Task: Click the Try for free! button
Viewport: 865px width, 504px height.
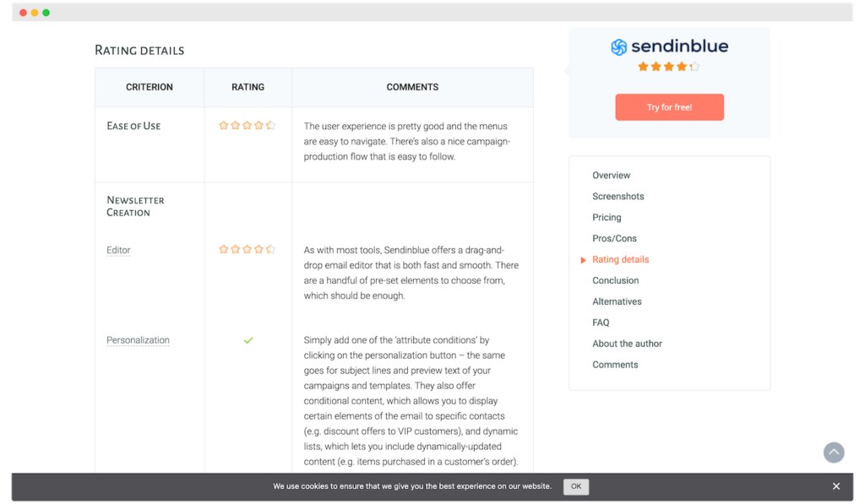Action: [x=669, y=107]
